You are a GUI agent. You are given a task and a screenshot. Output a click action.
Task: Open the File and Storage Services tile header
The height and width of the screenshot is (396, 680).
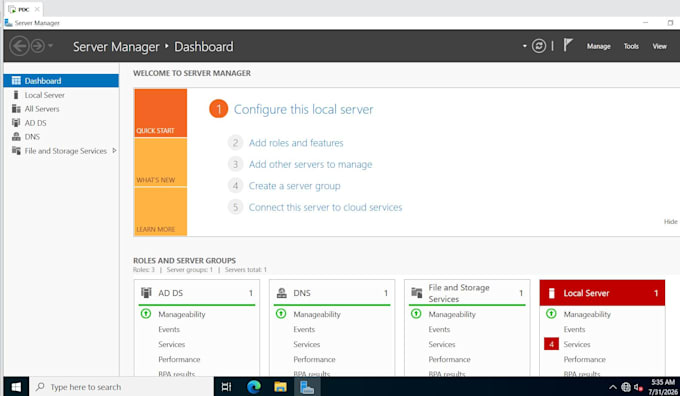pos(467,293)
